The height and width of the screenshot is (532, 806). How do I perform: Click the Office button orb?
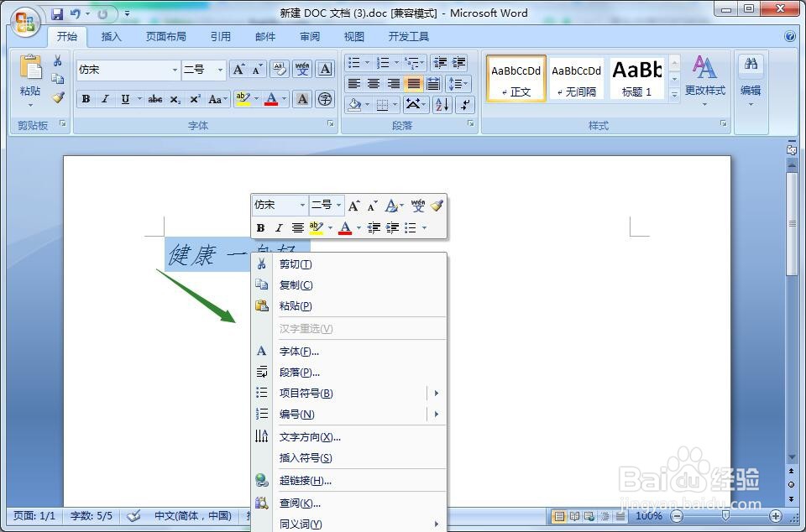point(26,22)
